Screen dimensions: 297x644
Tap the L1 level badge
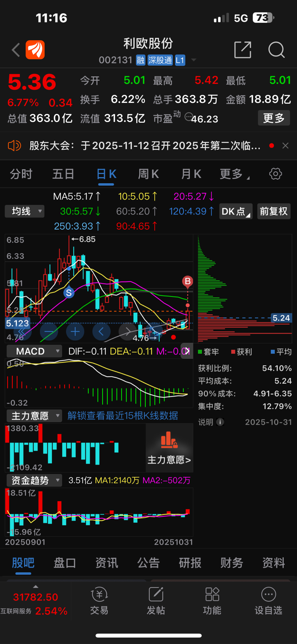(180, 60)
